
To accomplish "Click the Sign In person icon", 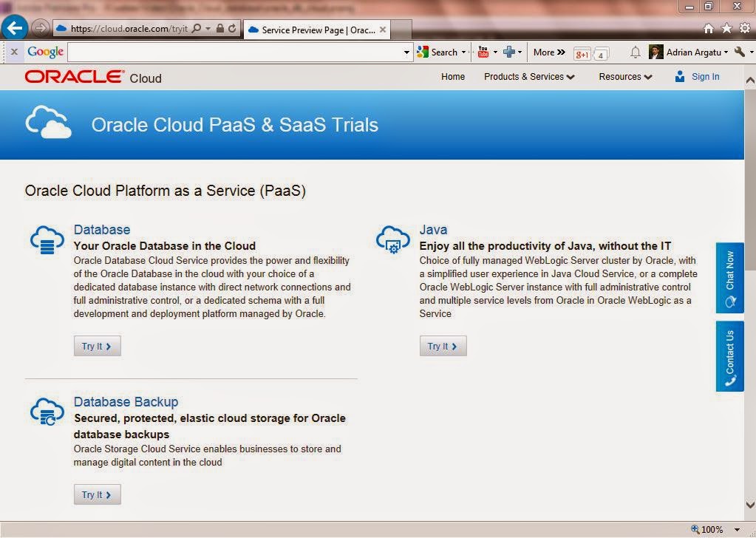I will (680, 76).
